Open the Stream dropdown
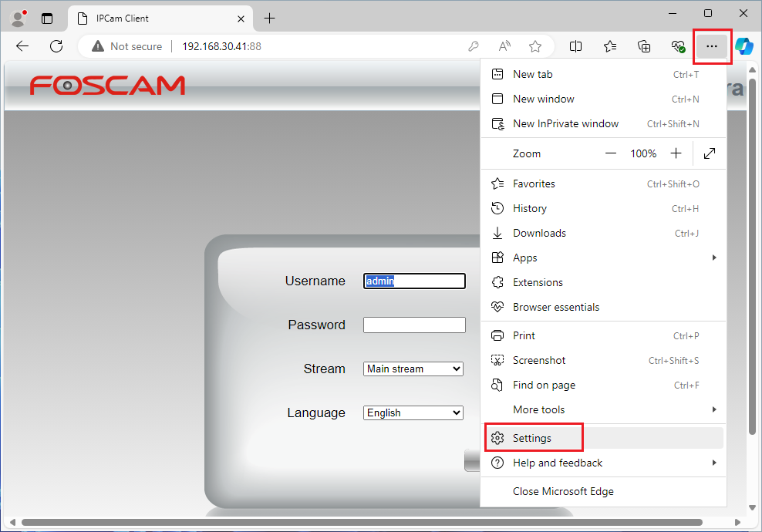Screen dimensions: 762x532 [x=413, y=369]
